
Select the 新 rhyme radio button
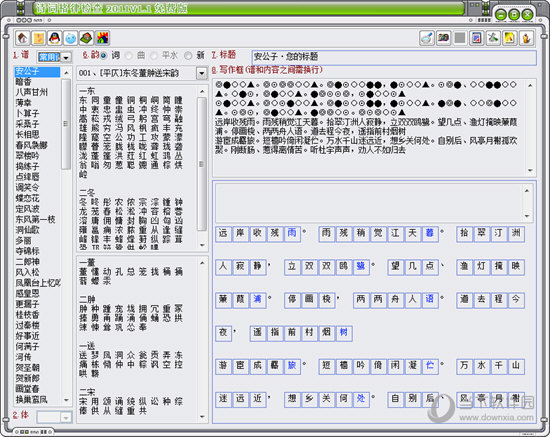(x=188, y=55)
